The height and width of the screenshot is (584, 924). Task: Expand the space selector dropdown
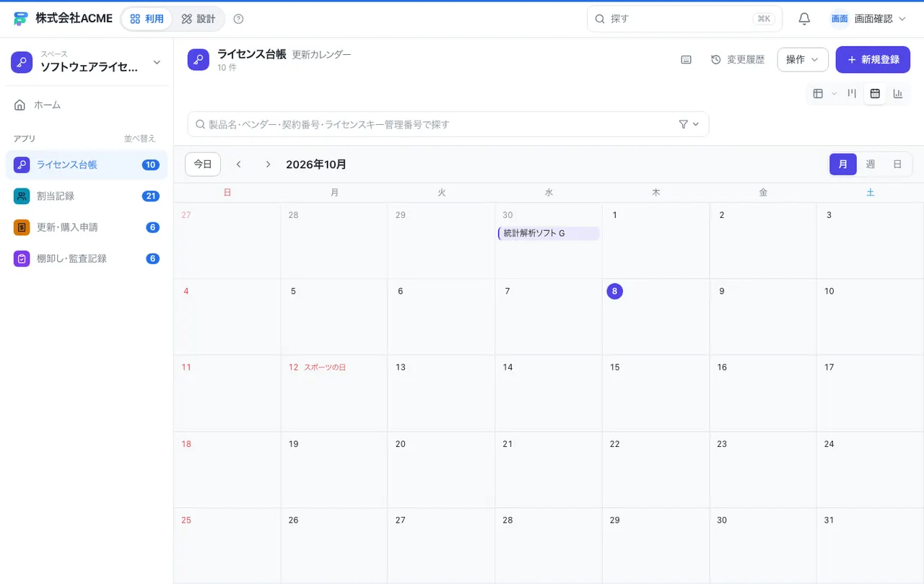[x=157, y=63]
